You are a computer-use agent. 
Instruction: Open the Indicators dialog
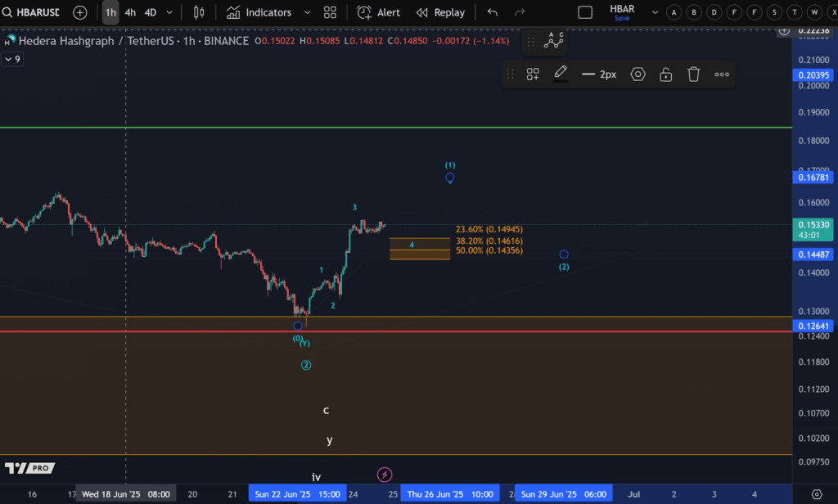click(x=259, y=12)
